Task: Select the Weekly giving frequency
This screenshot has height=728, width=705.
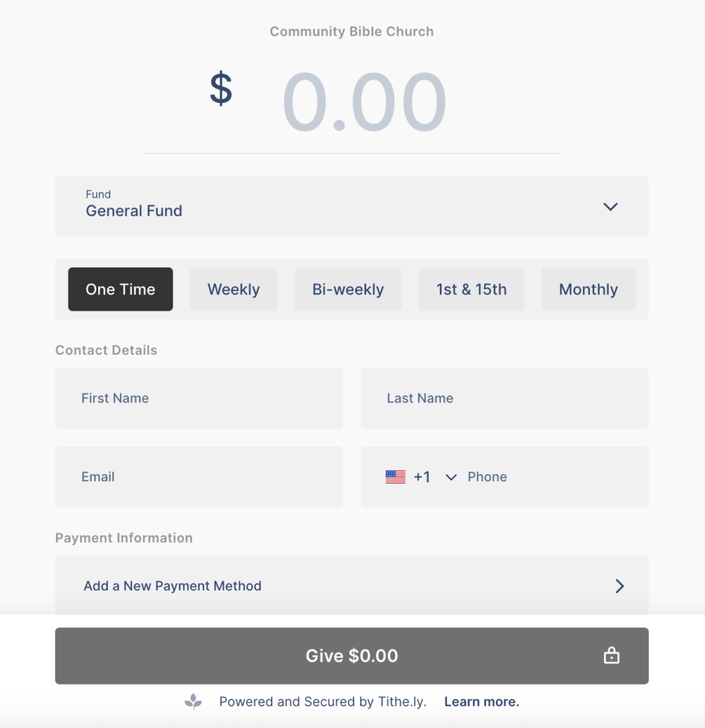Action: pyautogui.click(x=233, y=289)
